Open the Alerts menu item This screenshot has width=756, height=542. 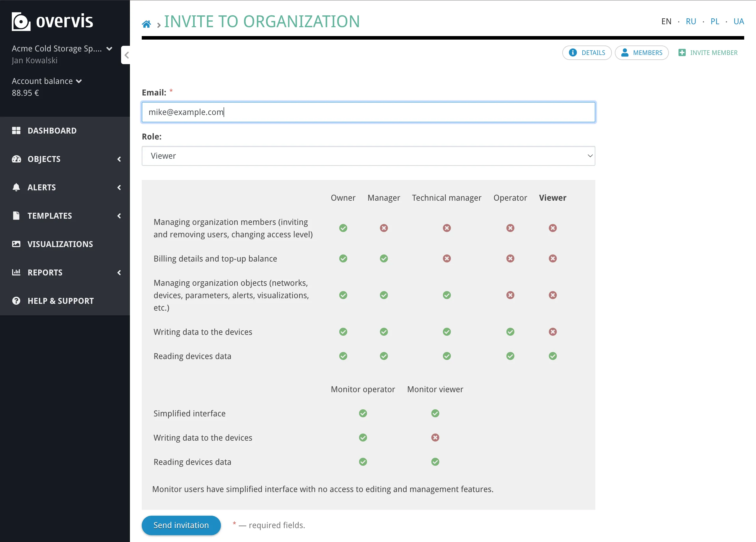click(x=65, y=187)
